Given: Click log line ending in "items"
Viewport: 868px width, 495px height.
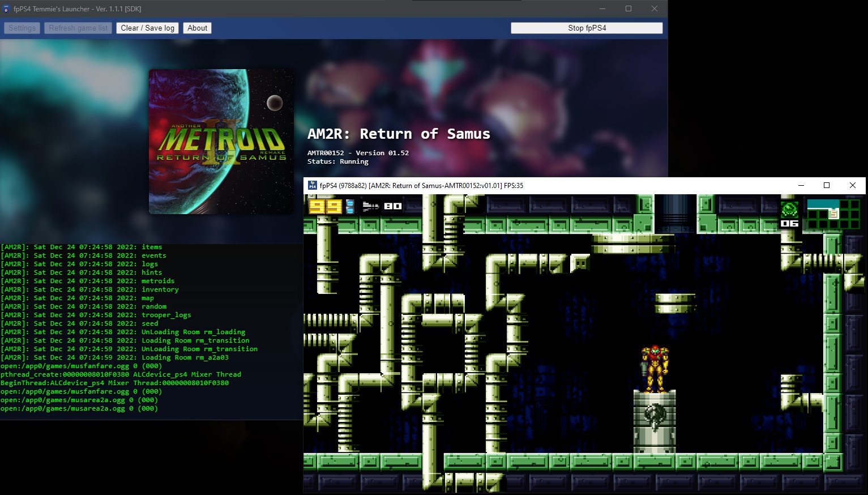Looking at the screenshot, I should click(x=82, y=247).
